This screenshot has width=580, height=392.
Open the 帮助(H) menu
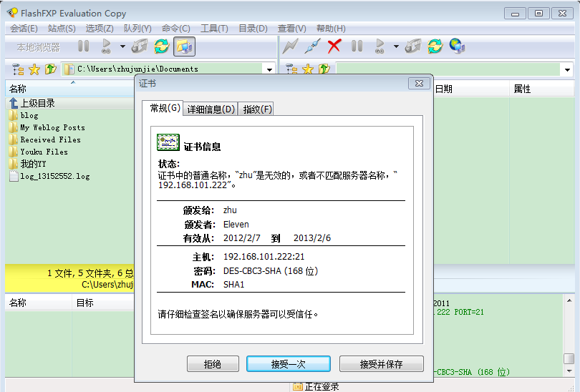[331, 29]
